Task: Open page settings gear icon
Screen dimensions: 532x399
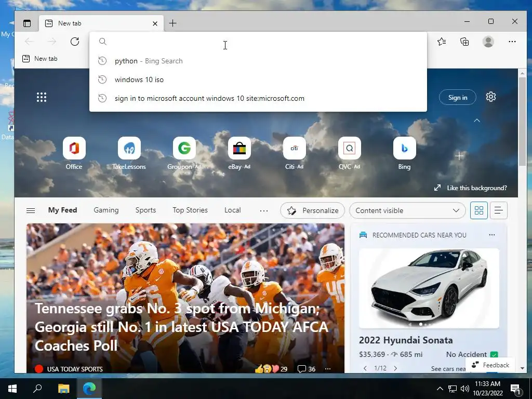Action: (x=490, y=97)
